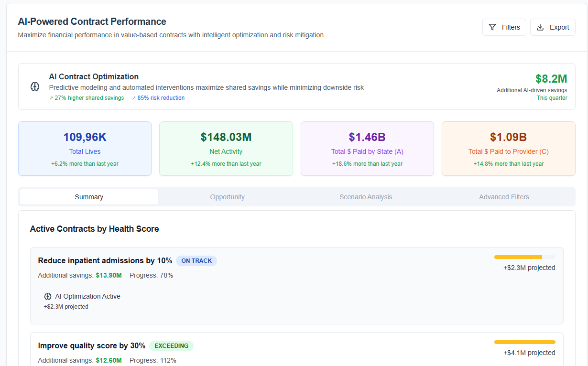Click the $13.90M additional savings value
The height and width of the screenshot is (366, 588).
click(x=109, y=275)
